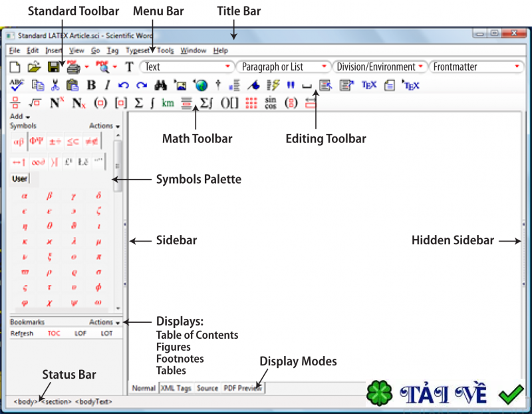Show the TOC list in Bookmarks
The height and width of the screenshot is (414, 532).
click(54, 333)
